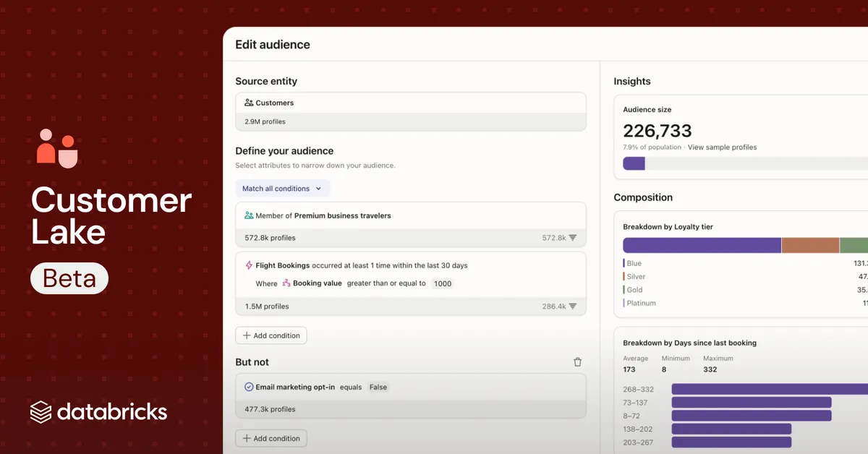Select the Platinum legend row
This screenshot has height=454, width=868.
(745, 303)
